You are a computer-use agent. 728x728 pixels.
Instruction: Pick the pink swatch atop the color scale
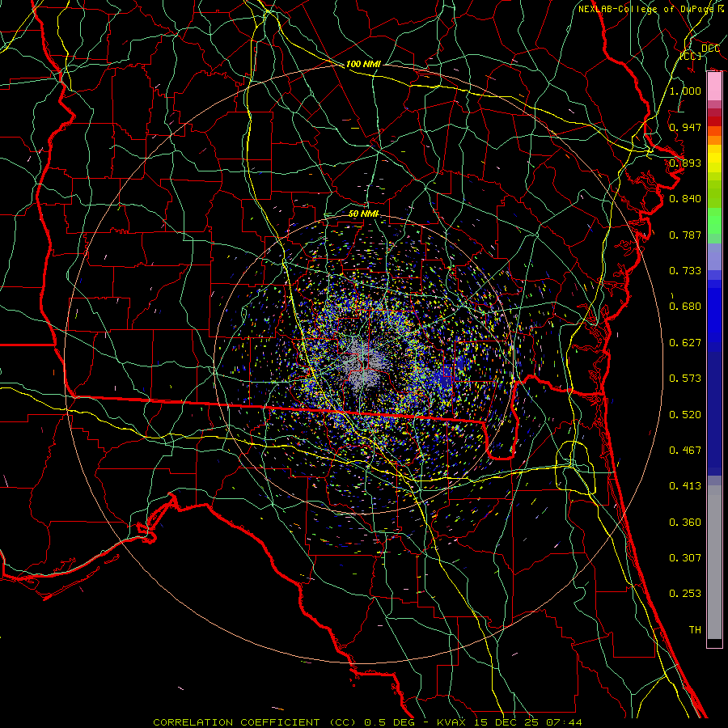tap(714, 87)
